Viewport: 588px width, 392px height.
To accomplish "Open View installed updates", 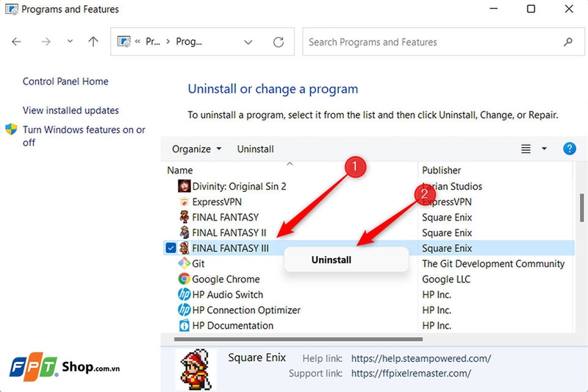I will click(x=71, y=110).
